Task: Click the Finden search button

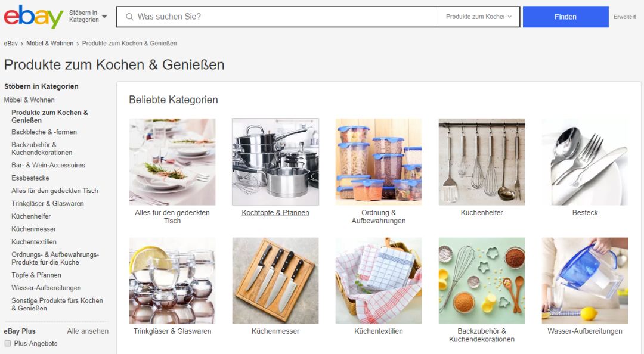Action: pyautogui.click(x=565, y=17)
